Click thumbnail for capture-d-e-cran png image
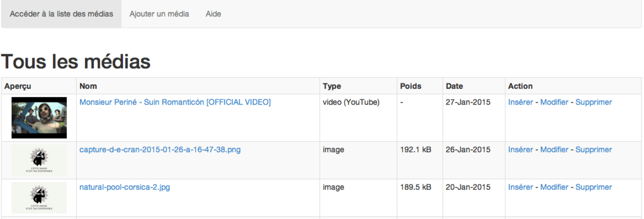Image resolution: width=644 pixels, height=219 pixels. coord(39,160)
